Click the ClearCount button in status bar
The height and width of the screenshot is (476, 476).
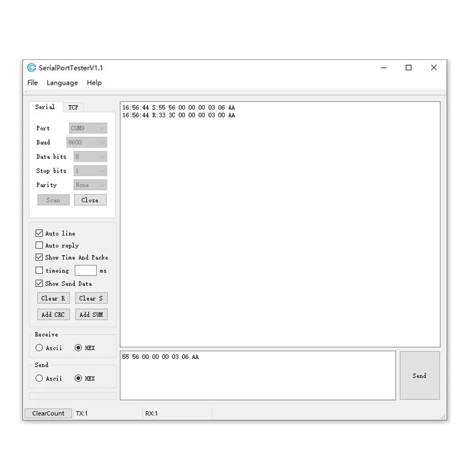coord(48,413)
